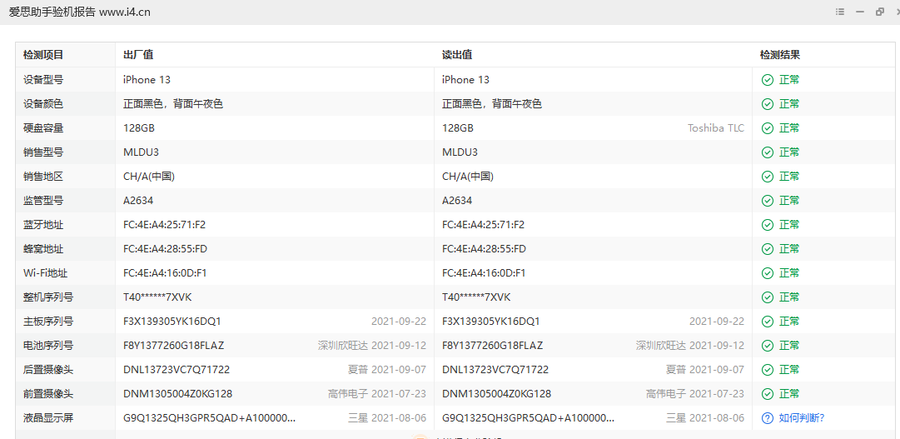This screenshot has height=439, width=900.
Task: Click the 正常 status for 设备型号
Action: point(789,80)
